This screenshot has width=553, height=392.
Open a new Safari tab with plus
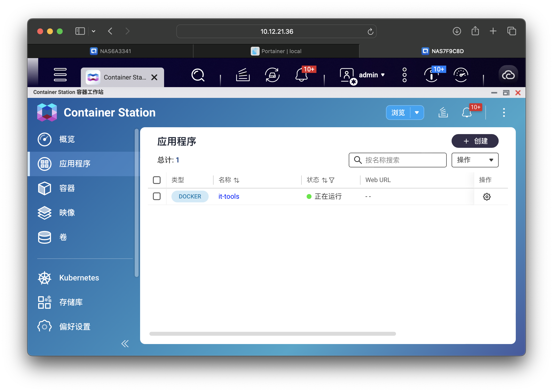(493, 31)
